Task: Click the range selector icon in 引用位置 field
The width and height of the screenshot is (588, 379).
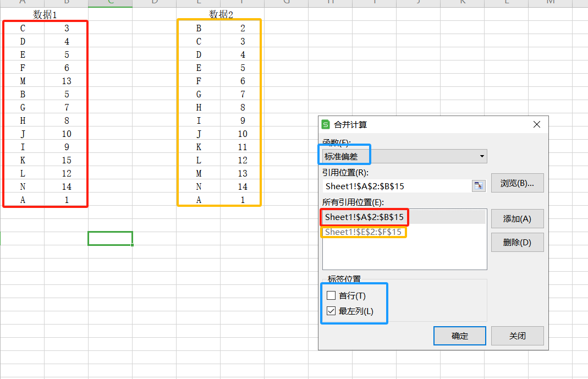Action: point(479,186)
